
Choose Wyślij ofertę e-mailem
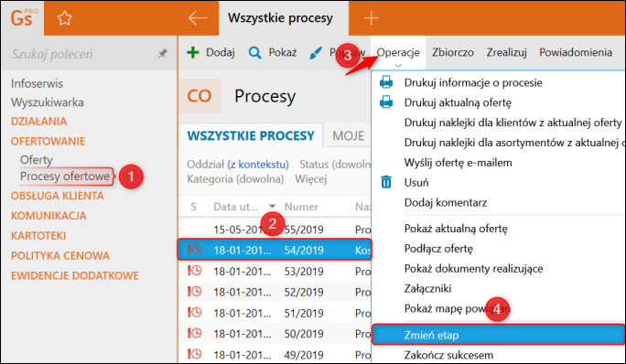click(x=458, y=163)
